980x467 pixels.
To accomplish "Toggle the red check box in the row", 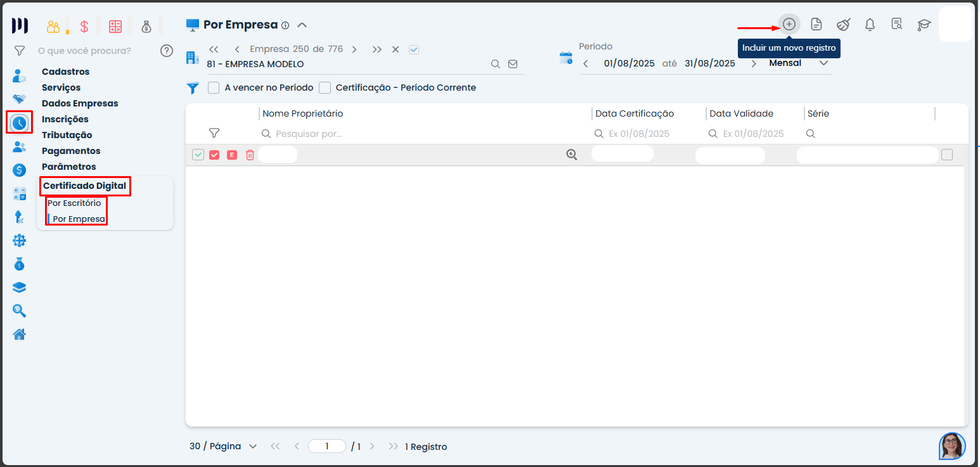I will coord(214,155).
